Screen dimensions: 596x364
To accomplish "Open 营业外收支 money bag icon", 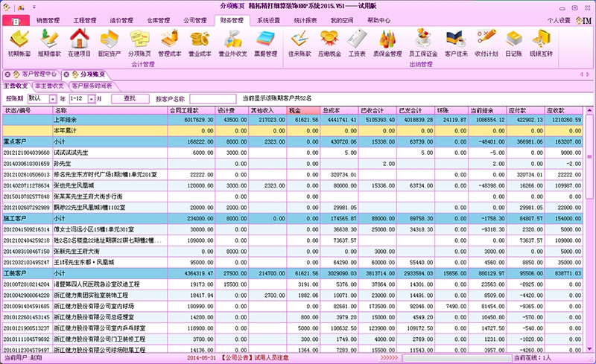I will tap(232, 44).
